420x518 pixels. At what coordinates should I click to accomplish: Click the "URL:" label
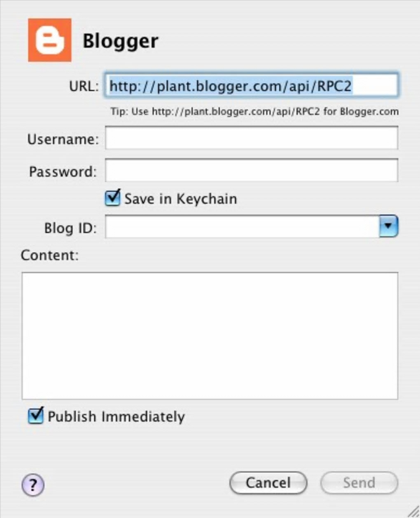tap(84, 86)
